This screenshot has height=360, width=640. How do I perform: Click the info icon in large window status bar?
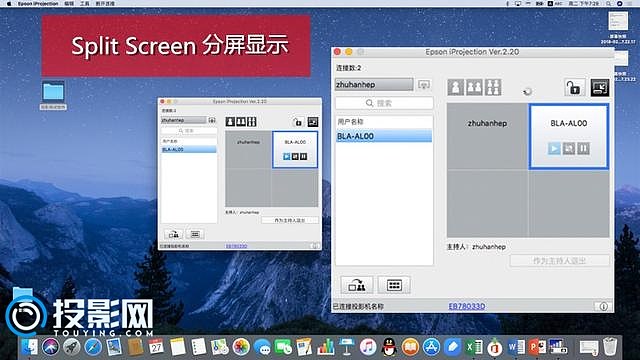(x=603, y=306)
